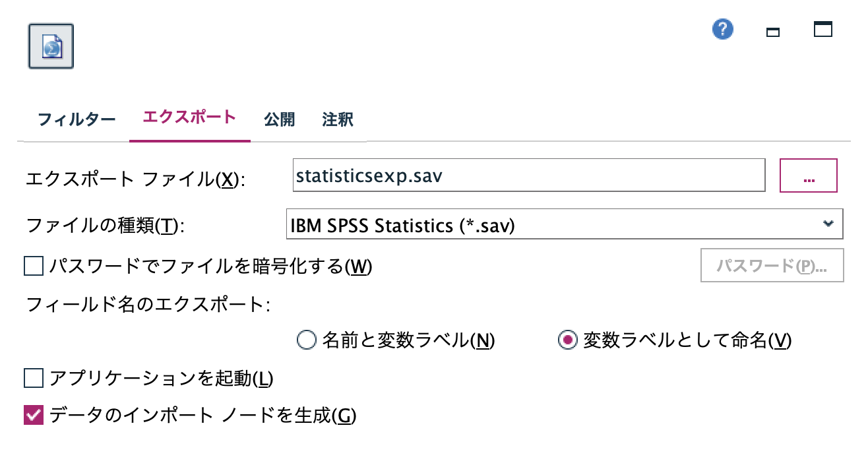Click the SPSS Statistics export node icon
The image size is (868, 471).
(49, 45)
